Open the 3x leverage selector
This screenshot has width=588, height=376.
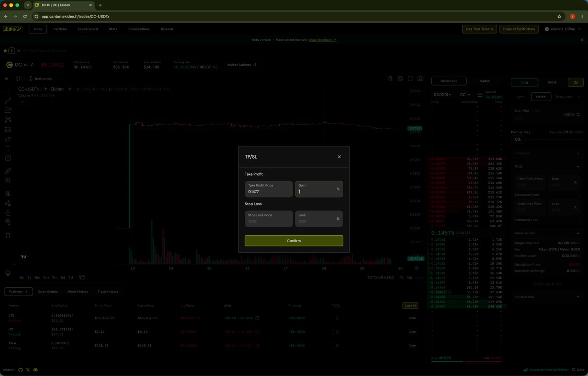576,82
